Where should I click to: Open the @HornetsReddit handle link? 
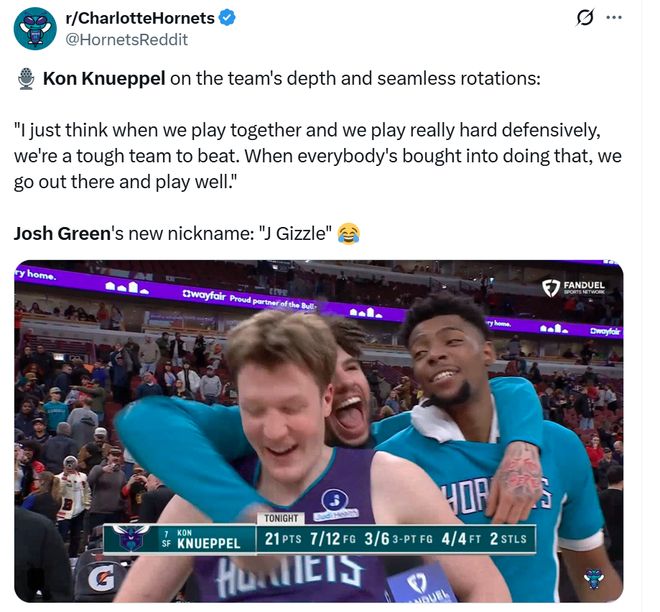[126, 40]
